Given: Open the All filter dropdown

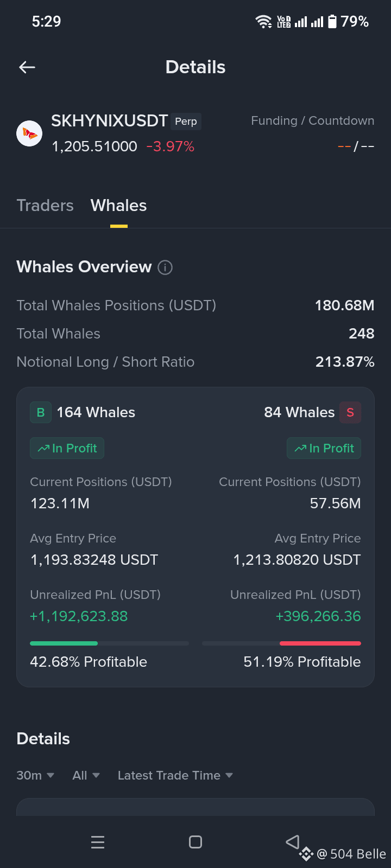Looking at the screenshot, I should click(x=86, y=775).
